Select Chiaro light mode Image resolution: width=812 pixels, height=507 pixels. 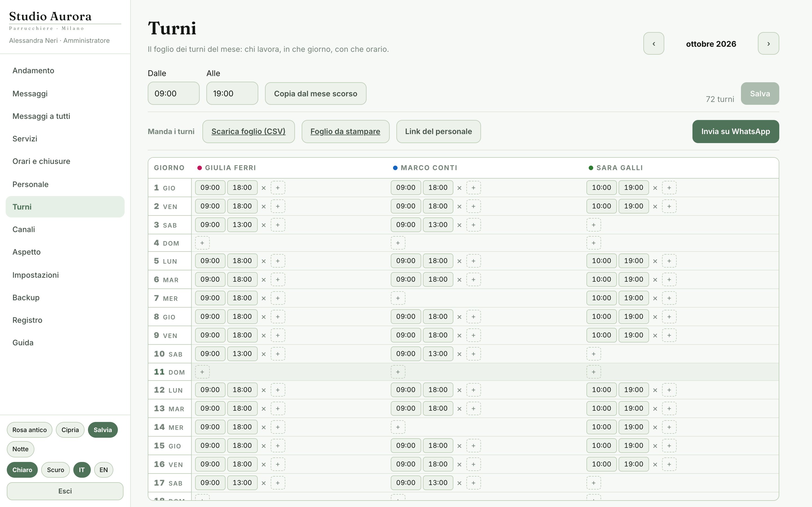22,470
